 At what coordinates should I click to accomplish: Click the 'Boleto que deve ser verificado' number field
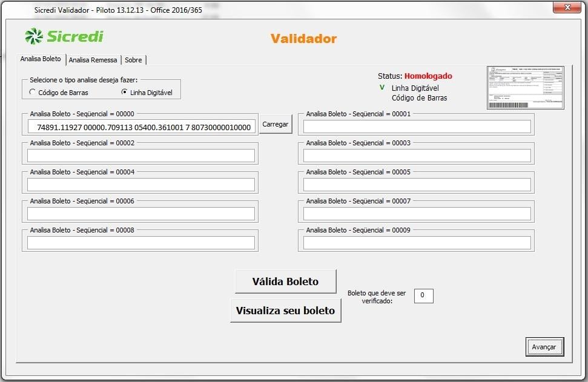[424, 296]
